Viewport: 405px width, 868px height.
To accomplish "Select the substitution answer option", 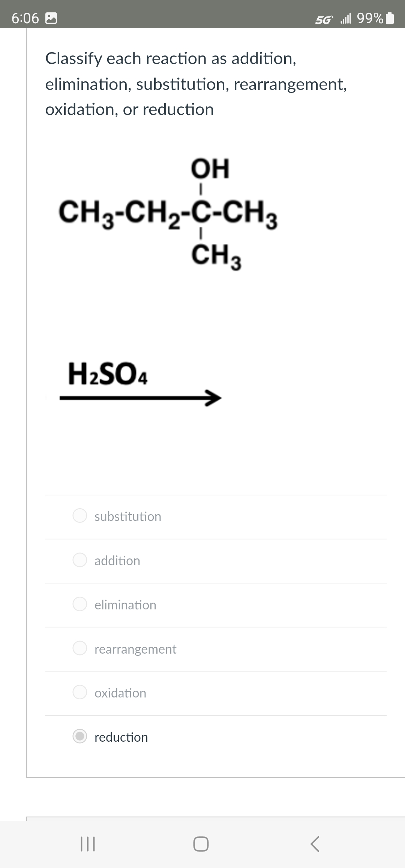I will coord(80,516).
